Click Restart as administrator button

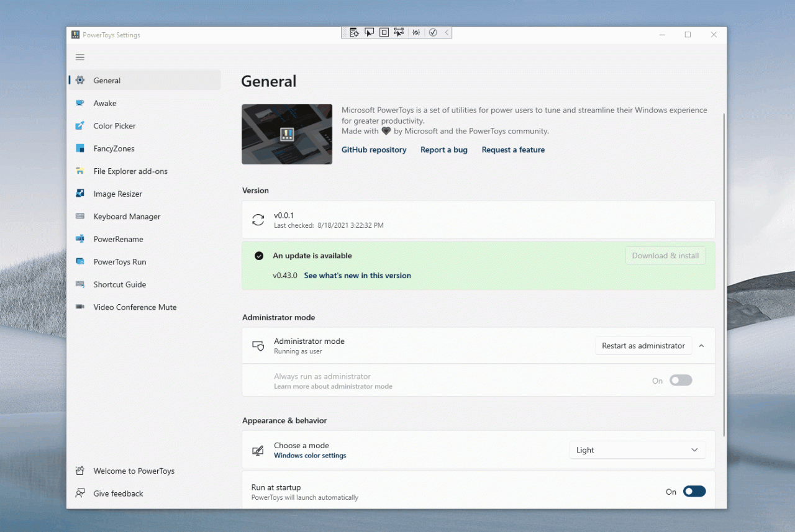[x=643, y=346]
